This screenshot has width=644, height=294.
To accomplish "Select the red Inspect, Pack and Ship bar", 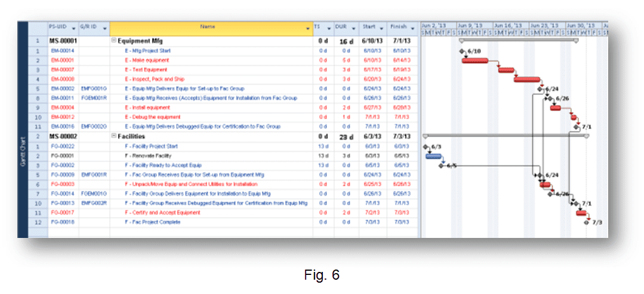I will pyautogui.click(x=527, y=79).
